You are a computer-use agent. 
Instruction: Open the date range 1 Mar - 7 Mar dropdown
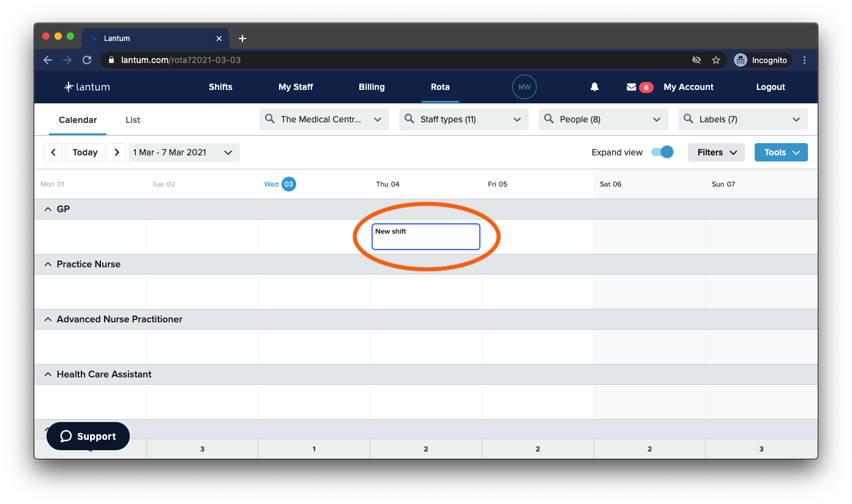(x=184, y=152)
